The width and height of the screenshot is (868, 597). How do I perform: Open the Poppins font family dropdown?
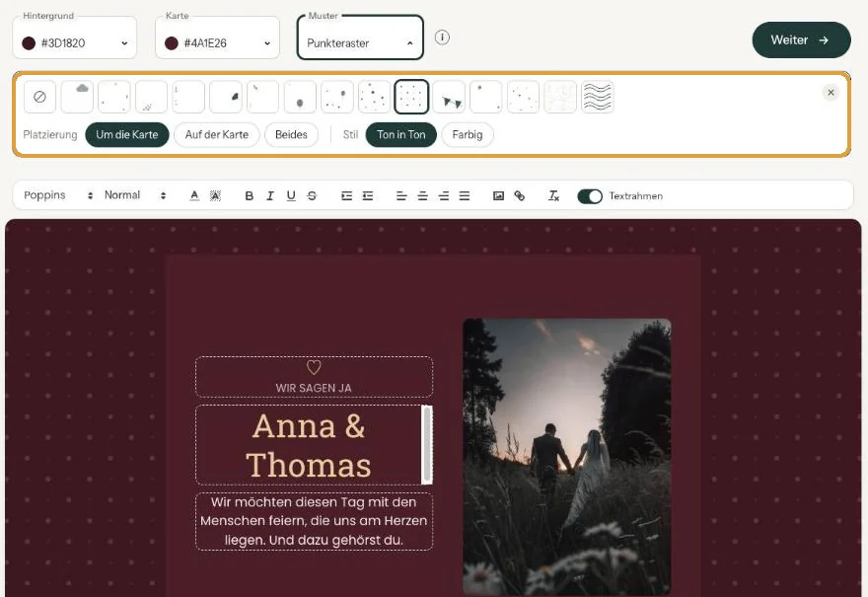pyautogui.click(x=58, y=195)
